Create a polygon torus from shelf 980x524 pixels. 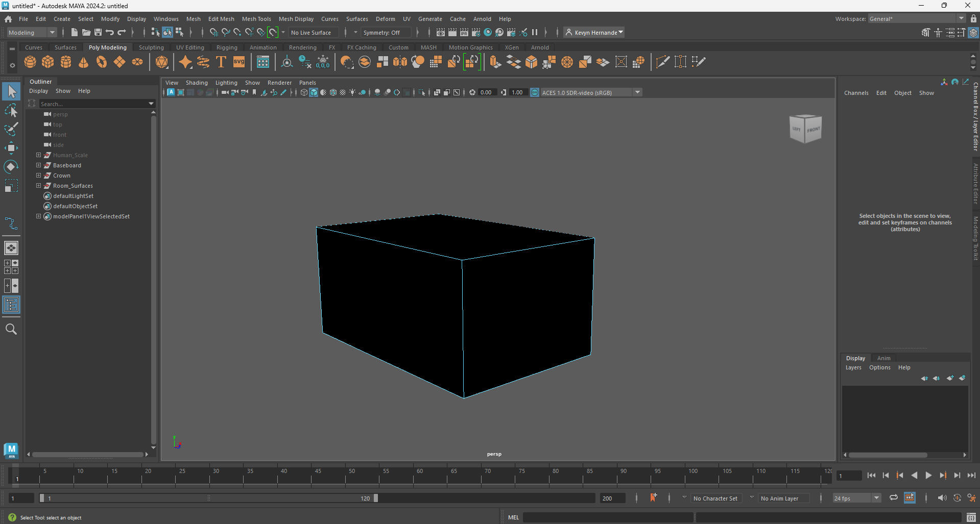coord(102,62)
